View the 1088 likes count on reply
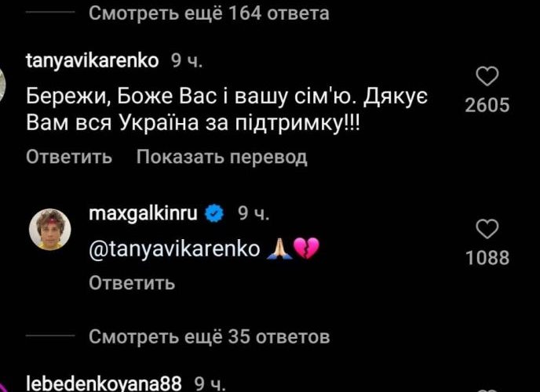The width and height of the screenshot is (540, 392). click(x=487, y=258)
